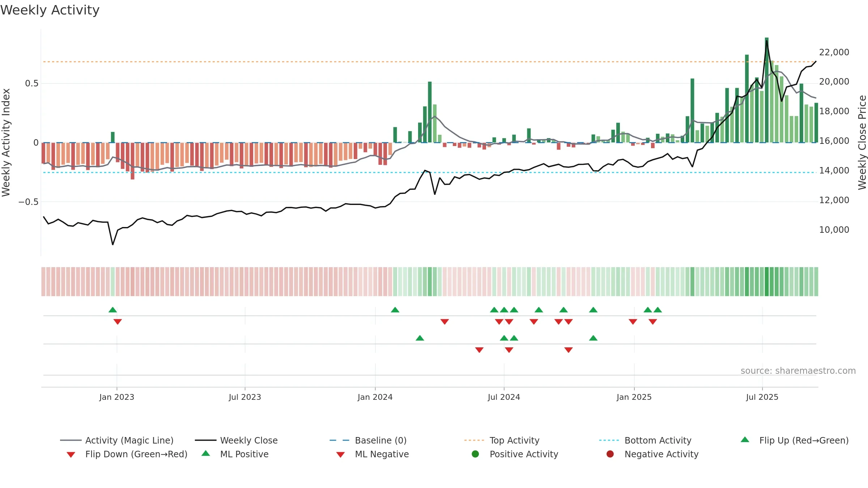Click the leftmost Flip Down red triangle marker
The width and height of the screenshot is (868, 488).
118,321
